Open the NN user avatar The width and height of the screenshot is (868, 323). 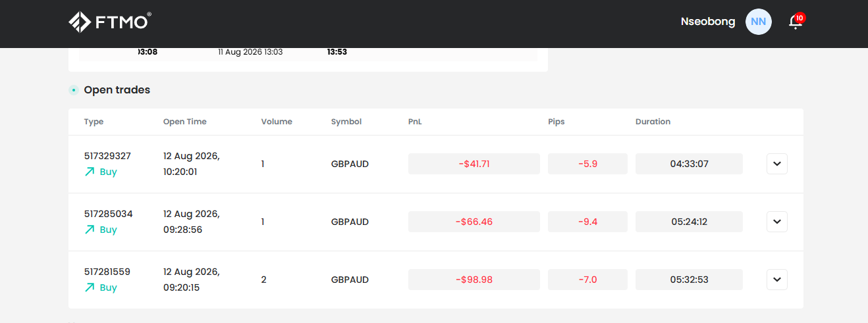pos(758,22)
